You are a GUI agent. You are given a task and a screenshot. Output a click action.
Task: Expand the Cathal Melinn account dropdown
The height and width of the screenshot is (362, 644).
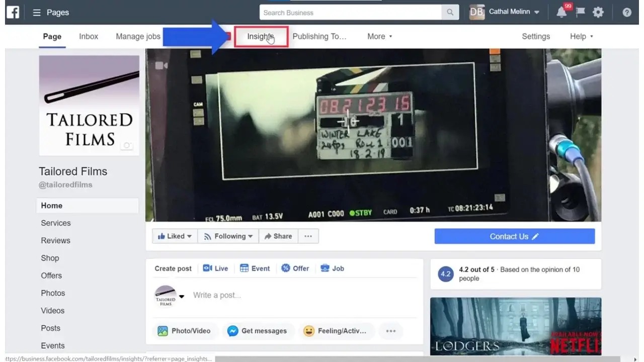[537, 12]
